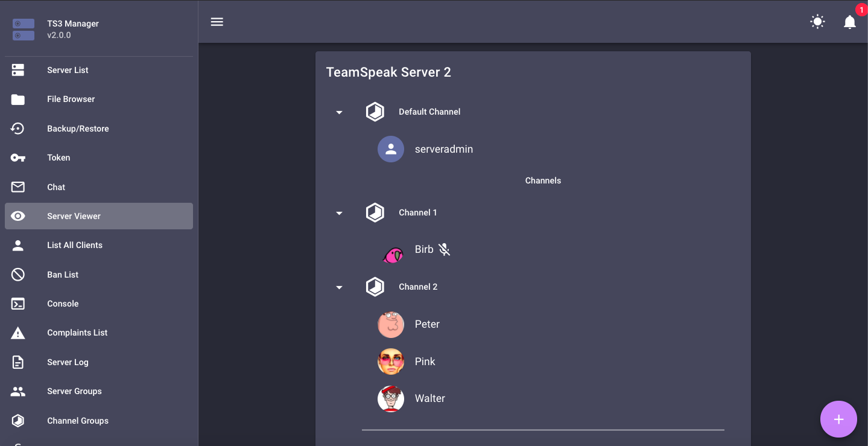Click the TeamSpeak Server 2 title
Screen dimensions: 868x446
[388, 72]
